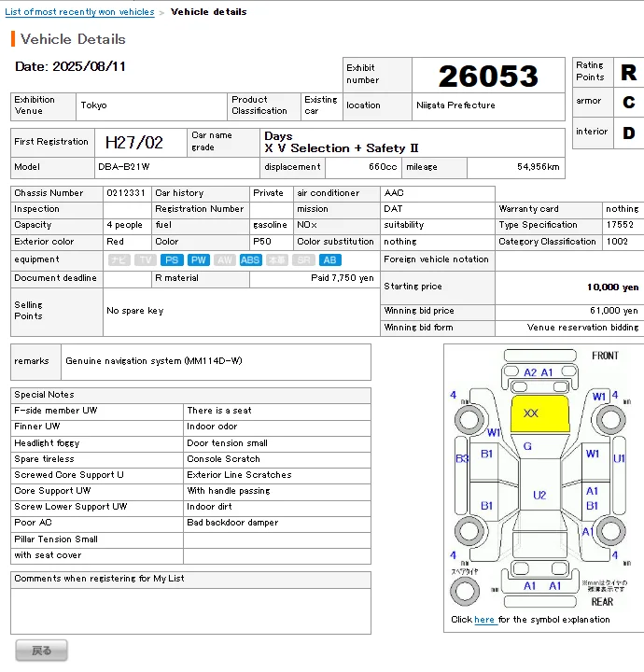644x672 pixels.
Task: Open List of most recently won vehicles
Action: click(x=79, y=12)
